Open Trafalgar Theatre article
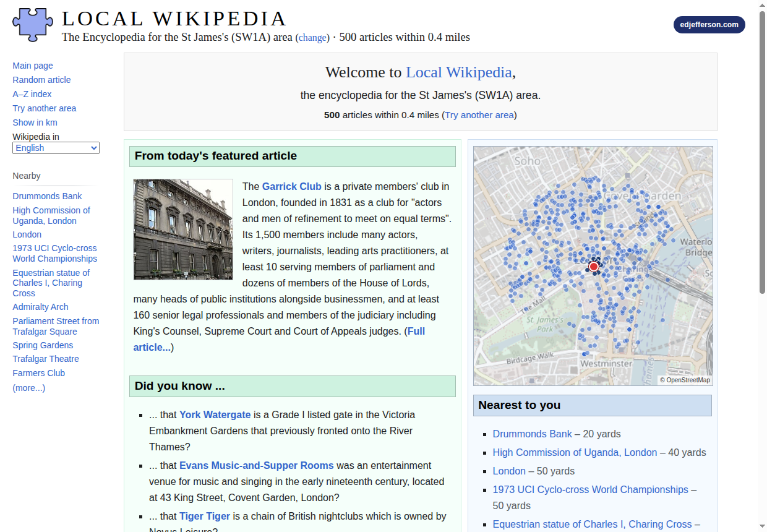Screen dimensions: 767x532 [x=46, y=359]
